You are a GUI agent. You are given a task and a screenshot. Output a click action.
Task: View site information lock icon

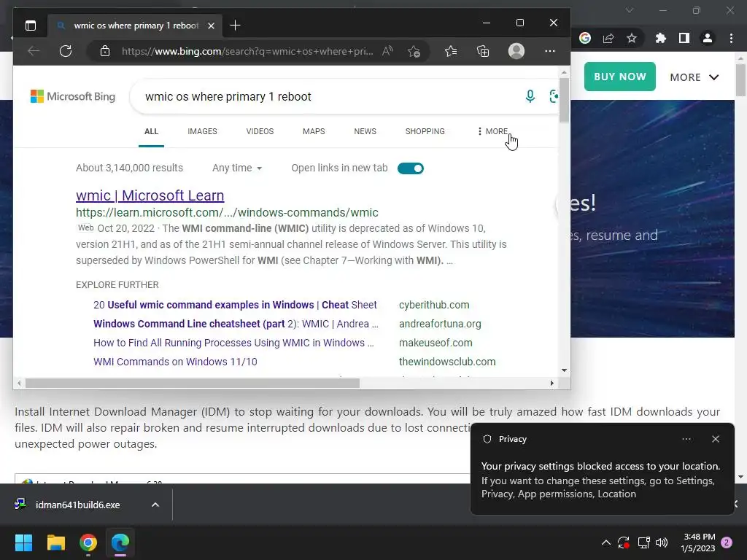point(105,51)
